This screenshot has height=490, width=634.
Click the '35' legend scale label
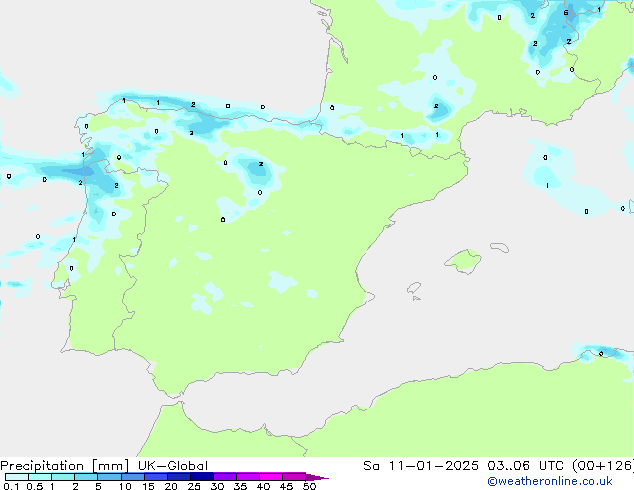[x=240, y=486]
